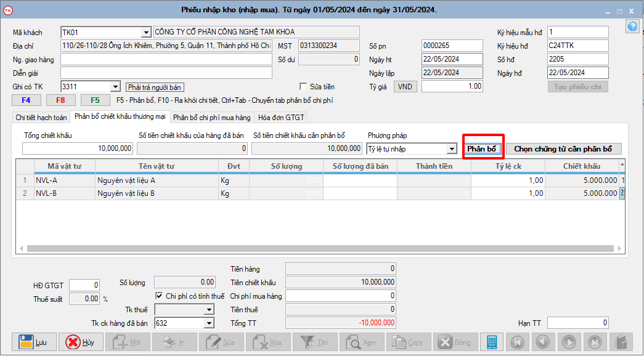
Task: Open the Hóa đơn GTGT tab
Action: 281,117
